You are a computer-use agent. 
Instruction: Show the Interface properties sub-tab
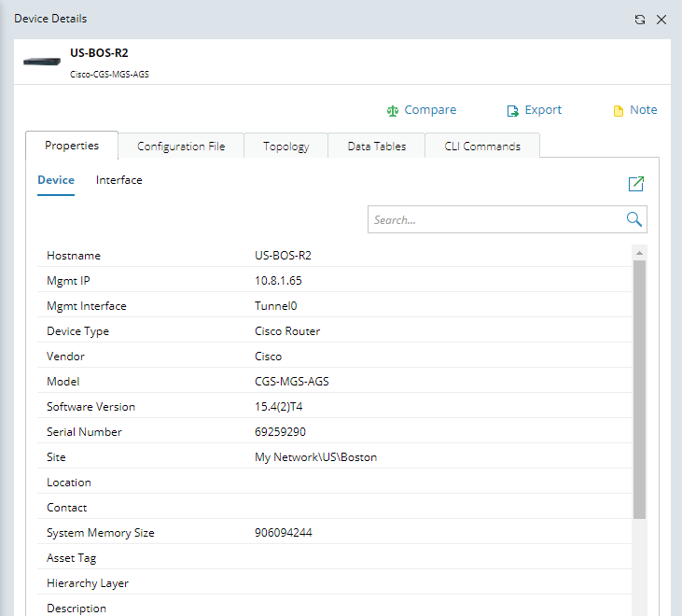[119, 180]
